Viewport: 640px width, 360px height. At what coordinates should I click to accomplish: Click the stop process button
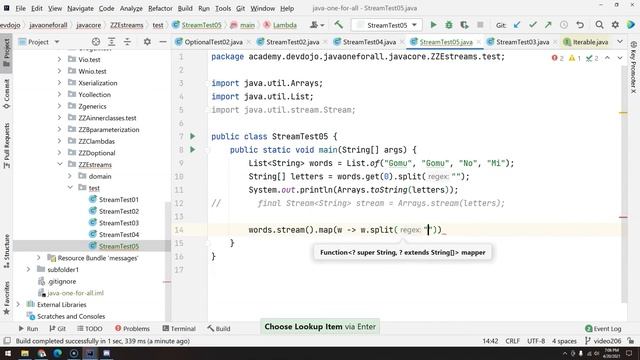(x=480, y=25)
